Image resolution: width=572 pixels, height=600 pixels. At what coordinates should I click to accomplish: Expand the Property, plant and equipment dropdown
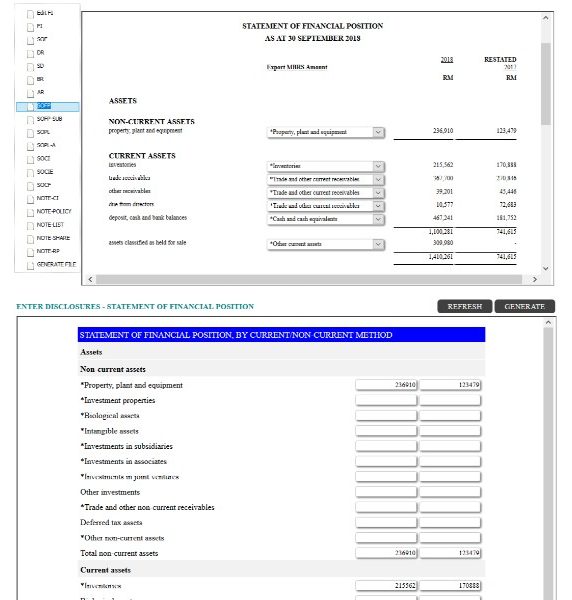(378, 132)
